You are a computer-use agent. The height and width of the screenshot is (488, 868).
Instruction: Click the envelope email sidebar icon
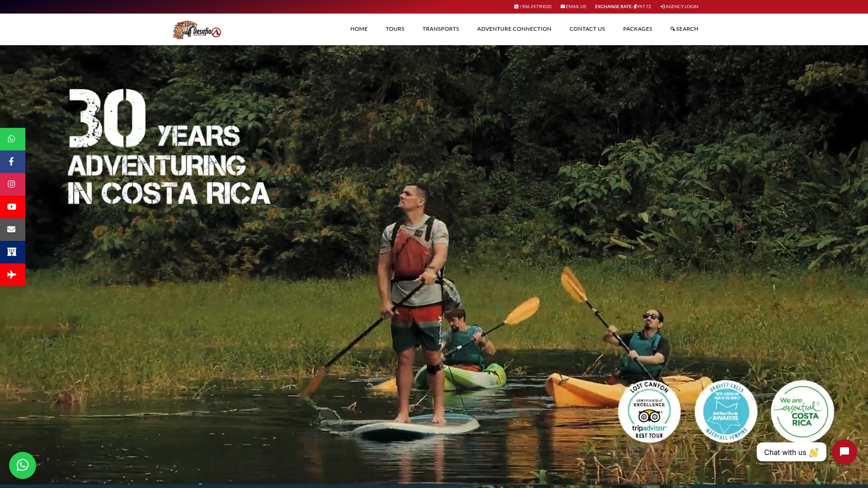pos(12,230)
